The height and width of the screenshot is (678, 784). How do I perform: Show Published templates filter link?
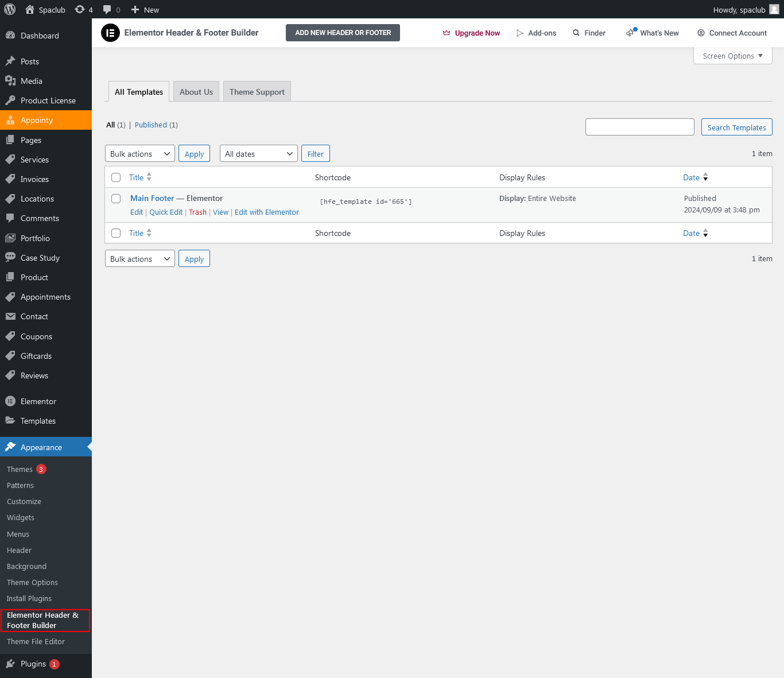(x=151, y=125)
